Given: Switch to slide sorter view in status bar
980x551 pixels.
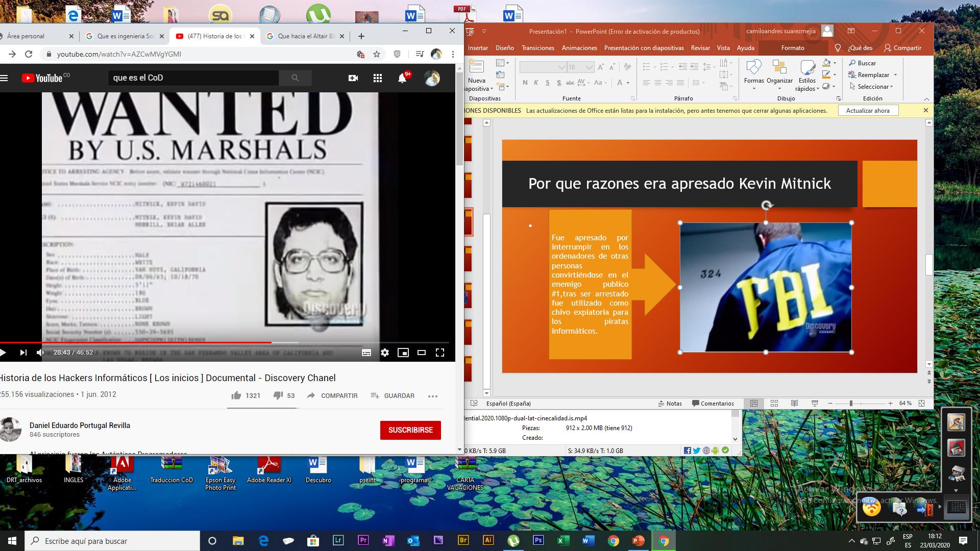Looking at the screenshot, I should point(774,403).
